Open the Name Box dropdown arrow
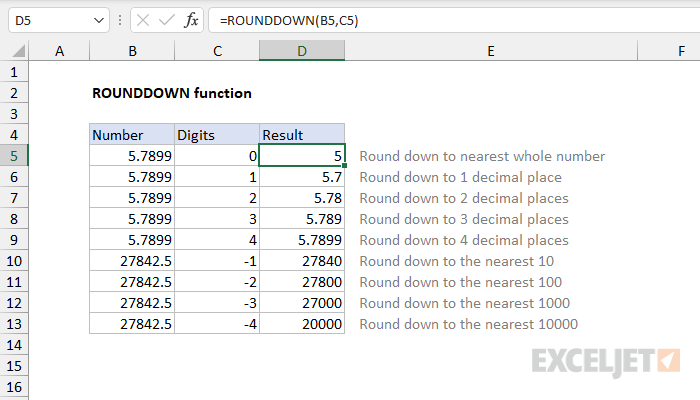Image resolution: width=700 pixels, height=400 pixels. tap(99, 21)
